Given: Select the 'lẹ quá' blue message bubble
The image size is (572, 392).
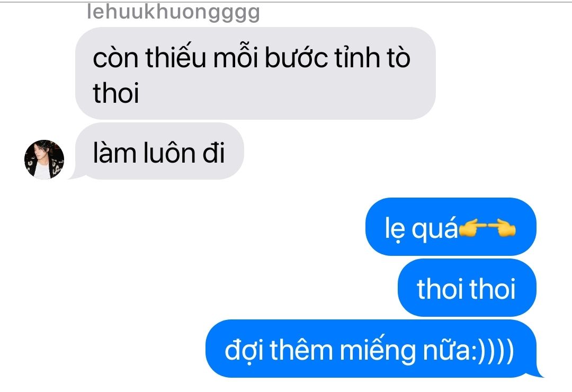Looking at the screenshot, I should point(451,227).
